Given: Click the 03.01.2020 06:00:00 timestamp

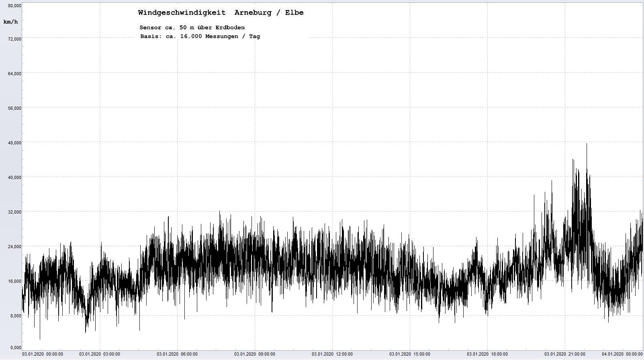Looking at the screenshot, I should point(177,354).
